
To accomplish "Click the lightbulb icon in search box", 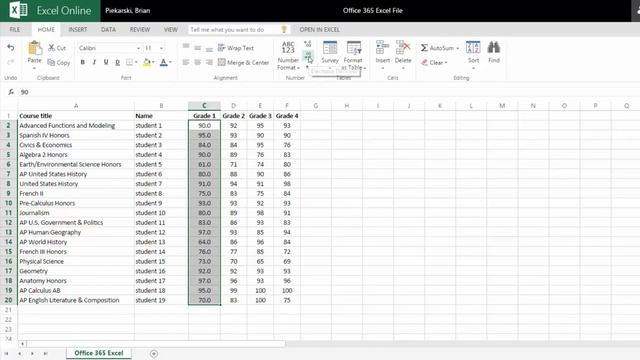I will point(284,29).
